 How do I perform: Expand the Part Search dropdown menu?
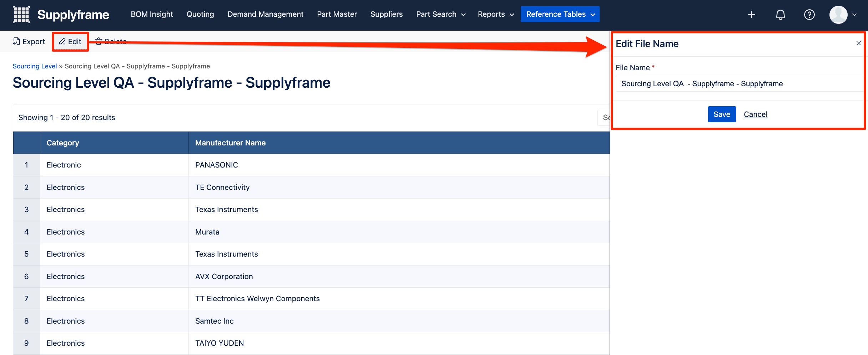pos(441,14)
